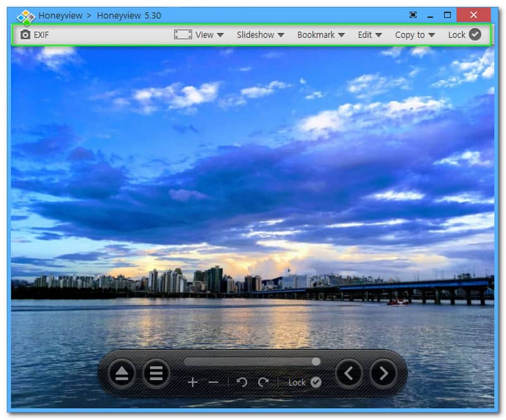Click the slider handle in control panel

click(x=316, y=362)
